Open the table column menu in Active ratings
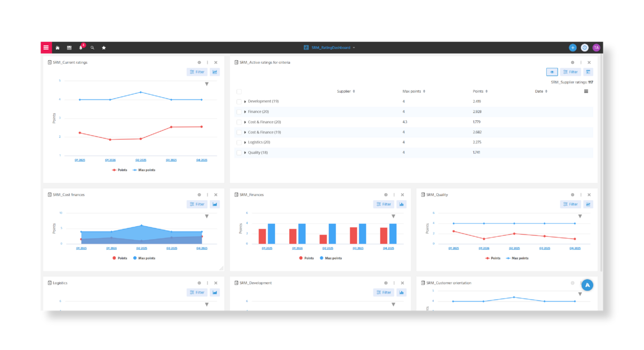Viewport: 644px width, 350px height. [586, 90]
